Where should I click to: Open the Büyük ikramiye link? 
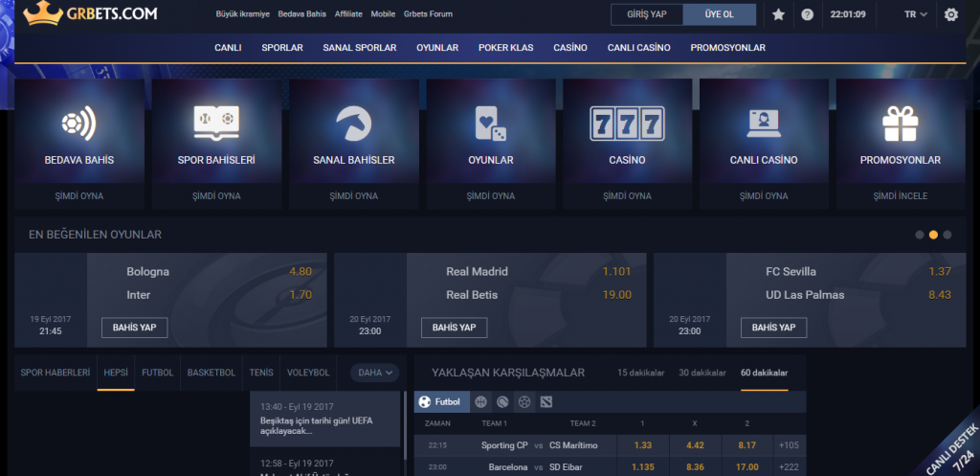point(242,13)
